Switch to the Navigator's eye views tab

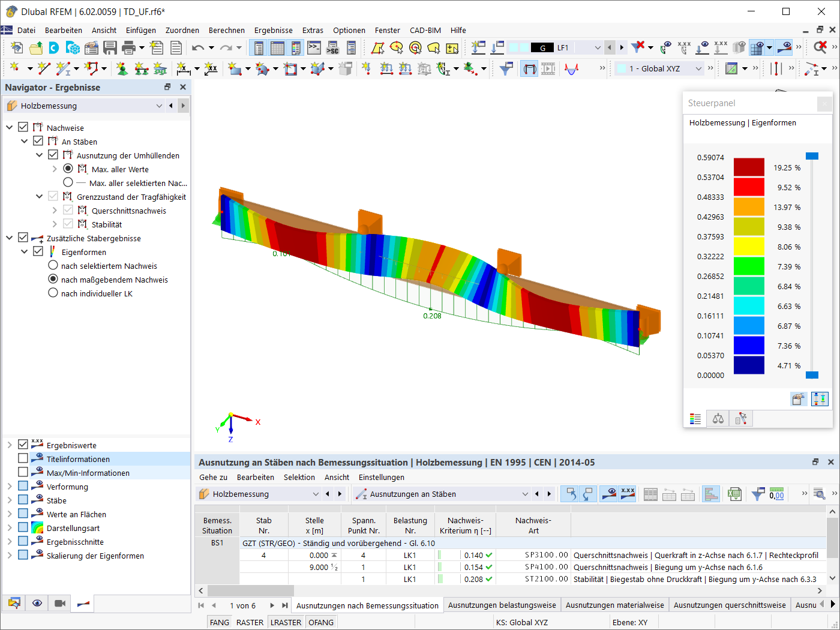pyautogui.click(x=37, y=603)
